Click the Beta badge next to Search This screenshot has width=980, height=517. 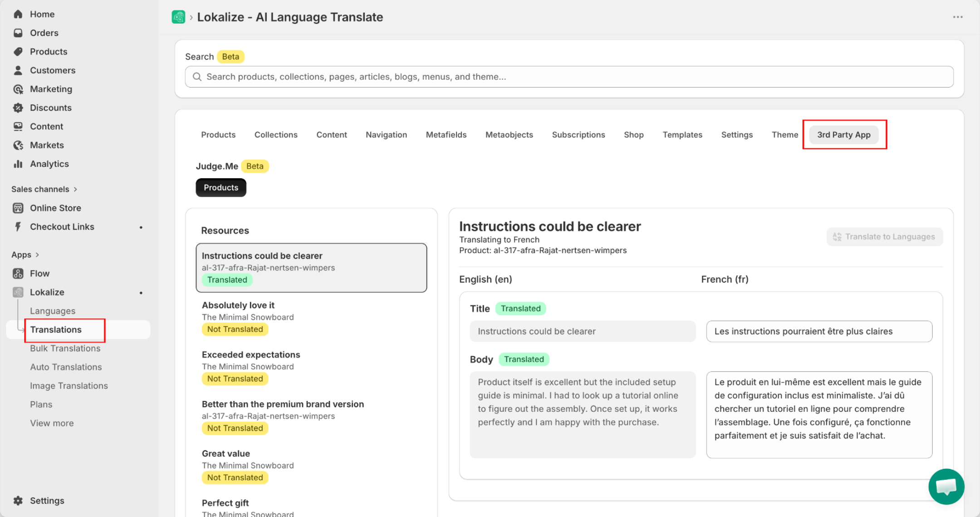coord(230,57)
